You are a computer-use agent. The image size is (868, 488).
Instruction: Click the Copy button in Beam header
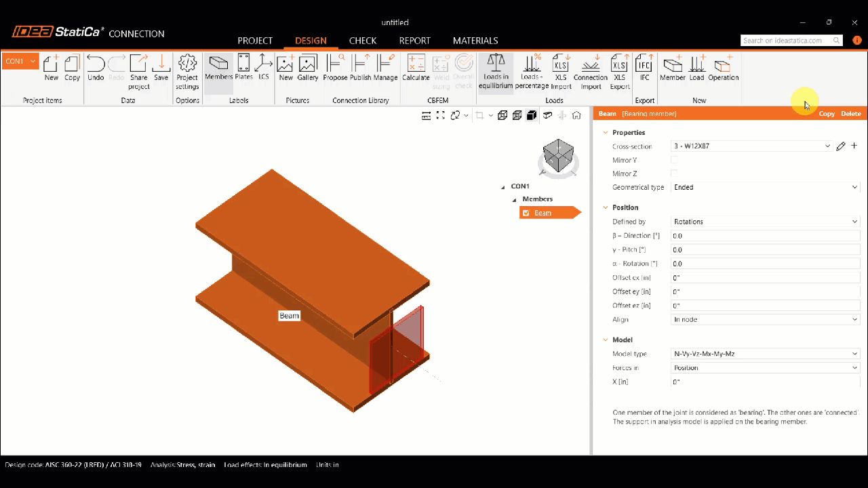tap(827, 114)
